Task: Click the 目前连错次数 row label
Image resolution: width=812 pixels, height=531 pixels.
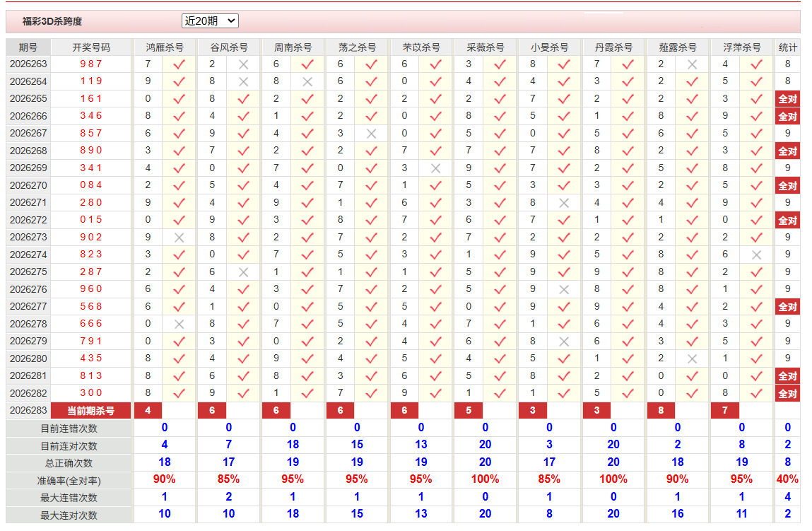Action: (69, 428)
